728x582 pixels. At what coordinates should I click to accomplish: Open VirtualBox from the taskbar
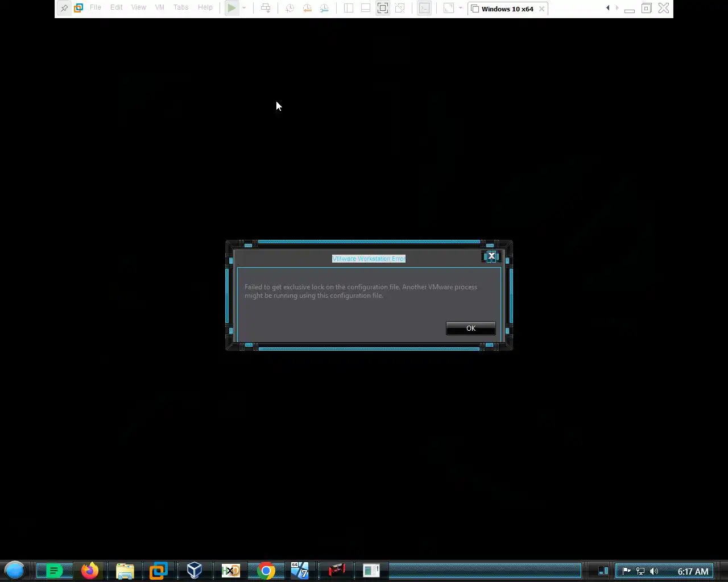pyautogui.click(x=195, y=570)
